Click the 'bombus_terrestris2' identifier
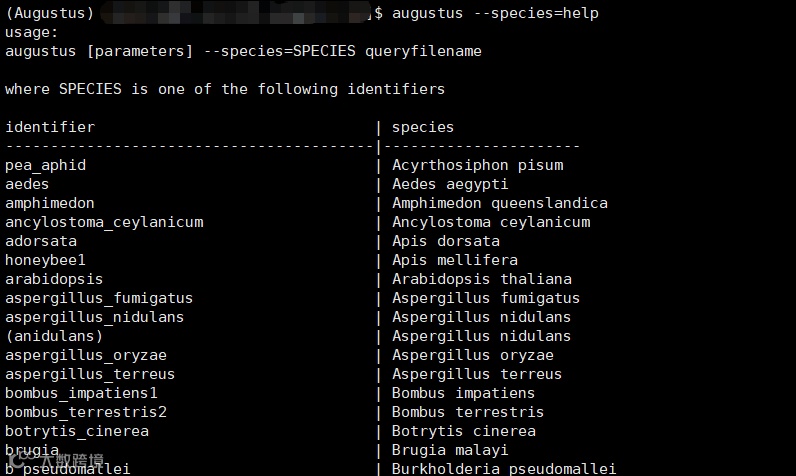The image size is (796, 476). (x=86, y=412)
